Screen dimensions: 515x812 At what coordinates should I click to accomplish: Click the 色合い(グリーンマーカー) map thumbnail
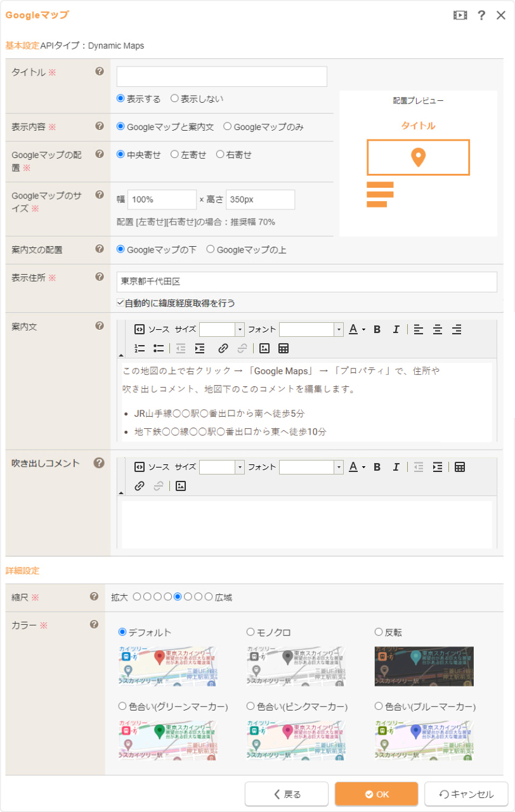[168, 740]
